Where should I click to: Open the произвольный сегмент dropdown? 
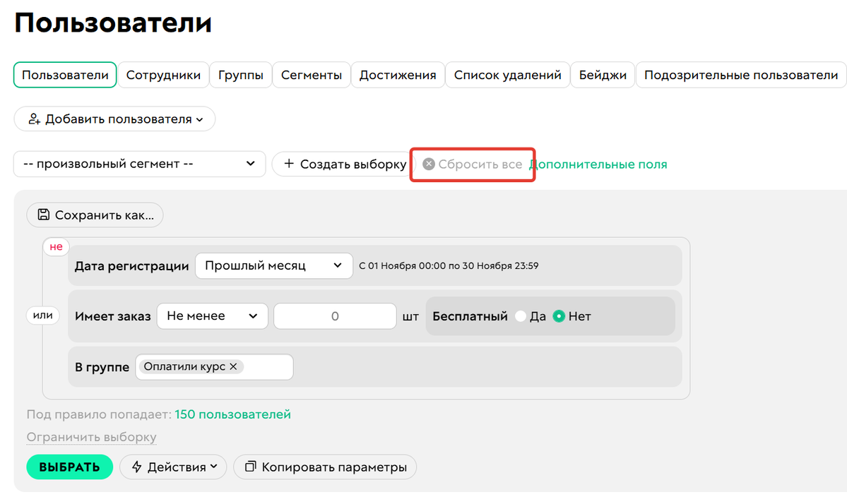(139, 163)
